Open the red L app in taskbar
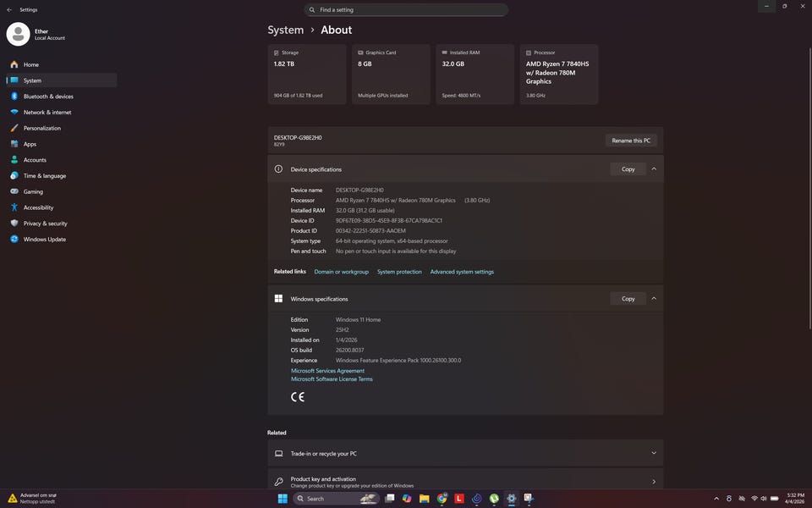 tap(458, 499)
